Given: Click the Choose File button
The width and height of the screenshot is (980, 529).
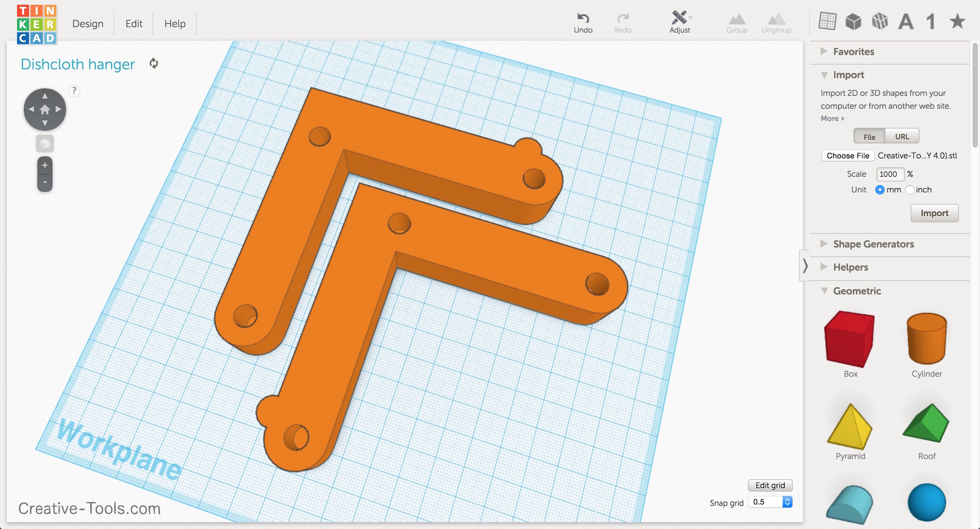Looking at the screenshot, I should (x=848, y=155).
